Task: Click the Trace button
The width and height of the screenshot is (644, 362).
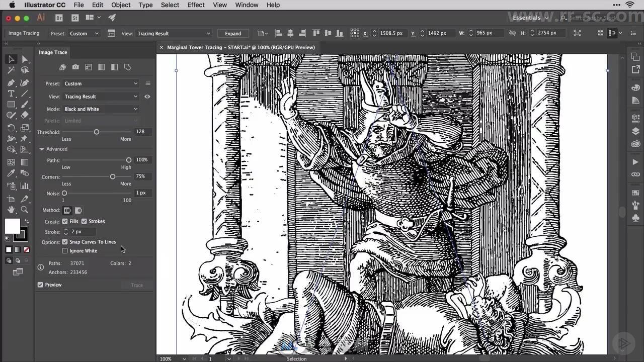Action: pyautogui.click(x=137, y=285)
